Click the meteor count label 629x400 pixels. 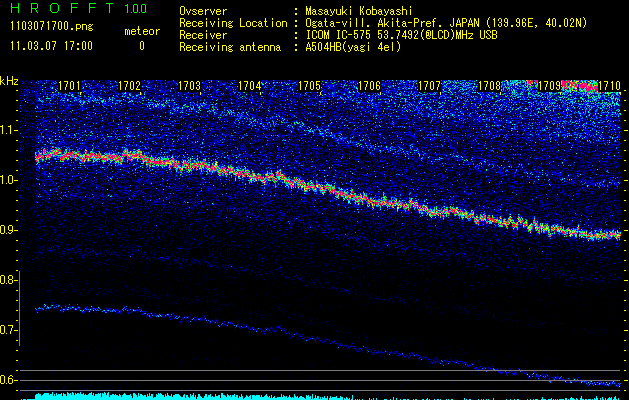(141, 31)
